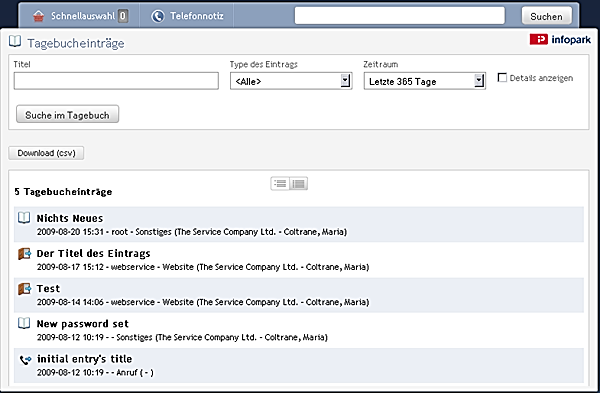
Task: Click the text 2009-08-12 10:19 - - Sonstiges
Action: pyautogui.click(x=95, y=338)
